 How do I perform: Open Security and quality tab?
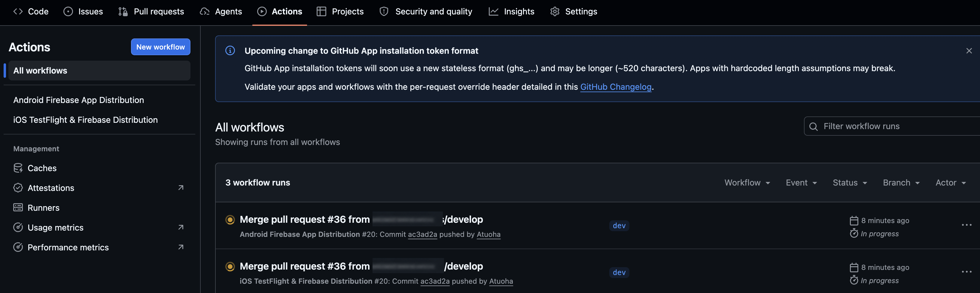426,11
